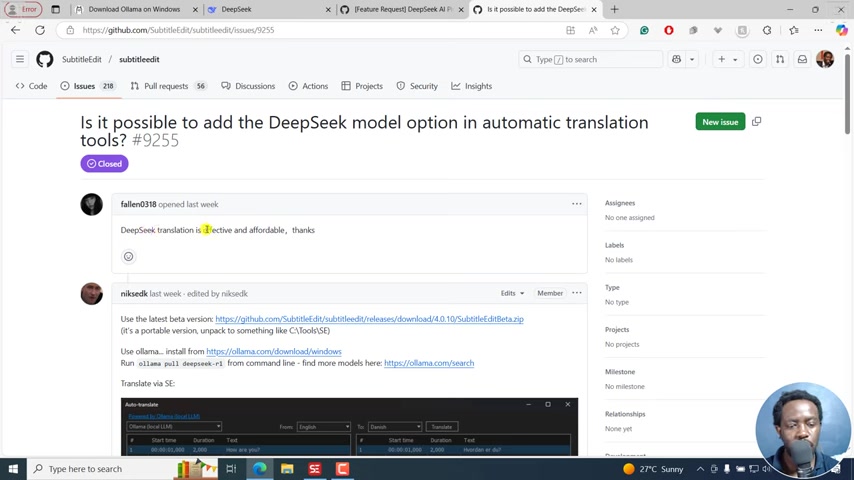854x480 pixels.
Task: Open File Explorer from taskbar
Action: tap(287, 469)
